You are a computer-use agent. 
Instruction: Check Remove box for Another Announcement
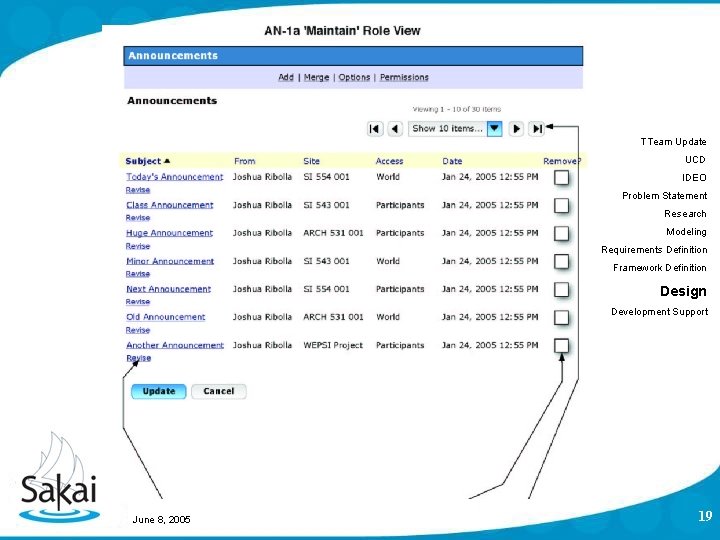coord(561,345)
